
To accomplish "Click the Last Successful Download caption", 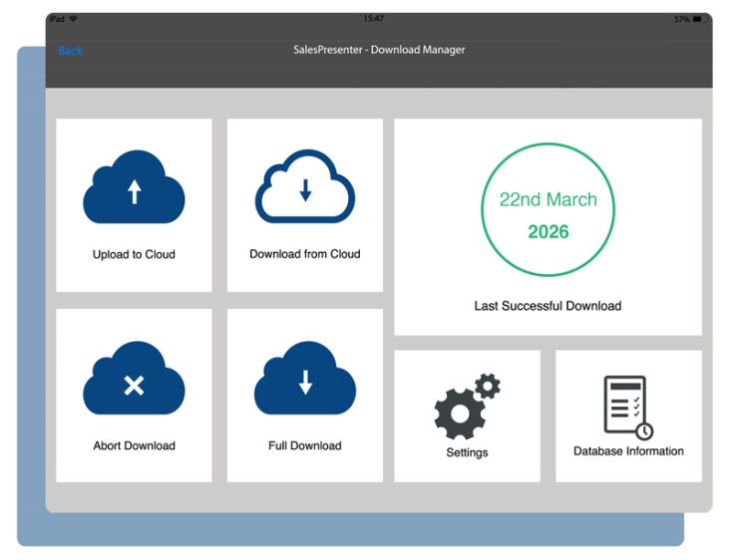I will pos(548,306).
